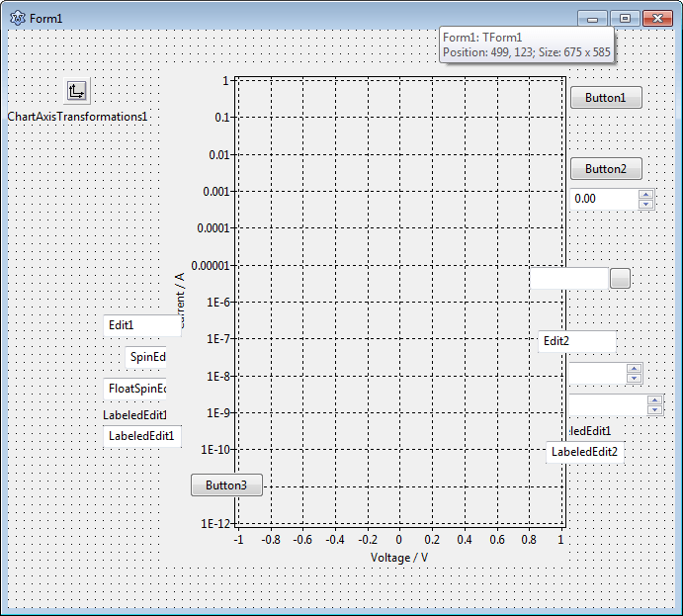Click the LabeledEdit2 input box
This screenshot has width=683, height=616.
(x=584, y=452)
